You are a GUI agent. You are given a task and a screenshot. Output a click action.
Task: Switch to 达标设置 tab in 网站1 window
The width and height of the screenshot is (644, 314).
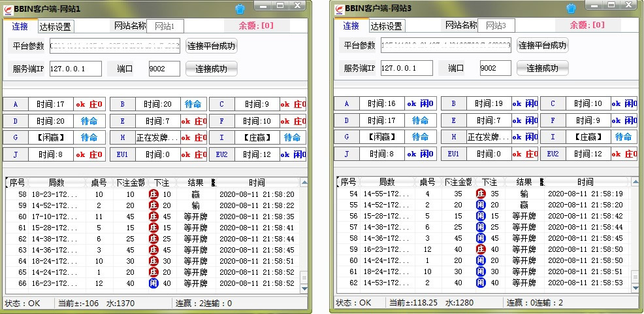[55, 27]
